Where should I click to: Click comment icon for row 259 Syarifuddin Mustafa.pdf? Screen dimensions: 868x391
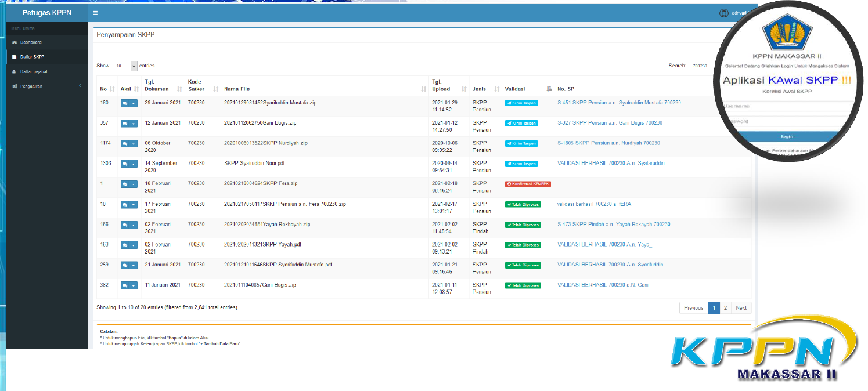click(125, 266)
